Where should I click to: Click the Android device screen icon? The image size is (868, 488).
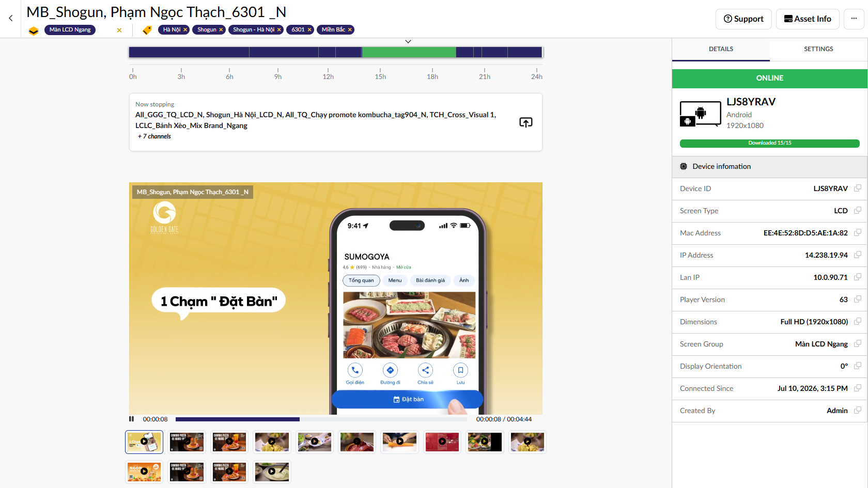tap(700, 114)
